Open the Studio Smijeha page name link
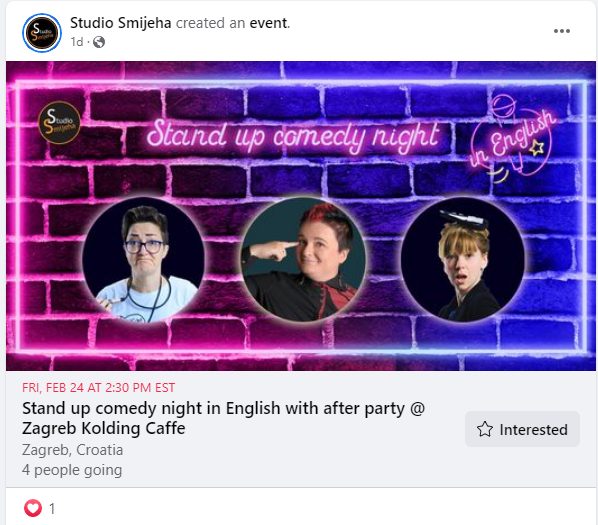Viewport: 598px width, 525px height. point(121,23)
